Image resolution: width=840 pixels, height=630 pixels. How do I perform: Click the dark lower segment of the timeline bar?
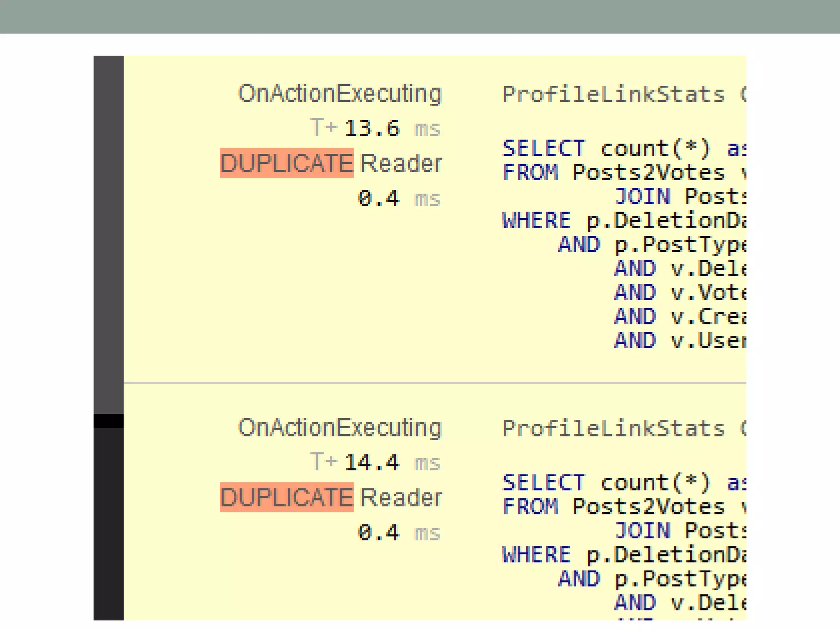[x=108, y=525]
